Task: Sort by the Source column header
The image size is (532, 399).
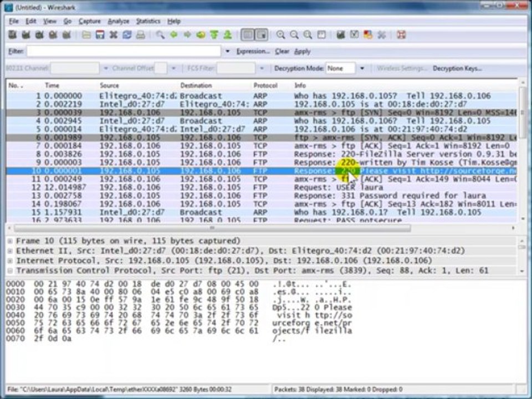Action: [x=109, y=85]
